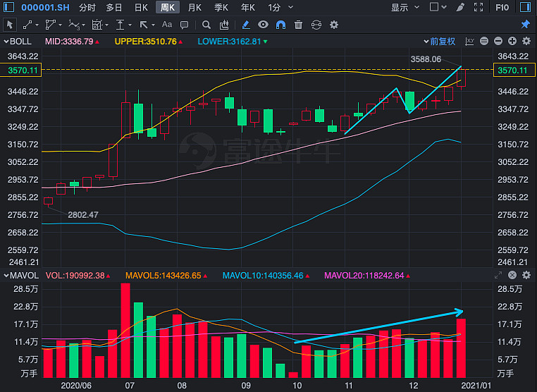Switch to 年K tab

[x=247, y=8]
